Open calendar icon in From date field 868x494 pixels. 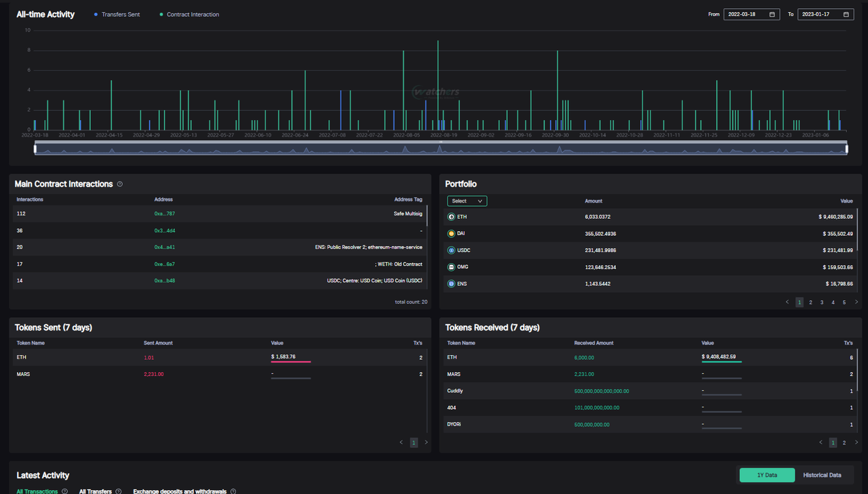[x=772, y=14]
